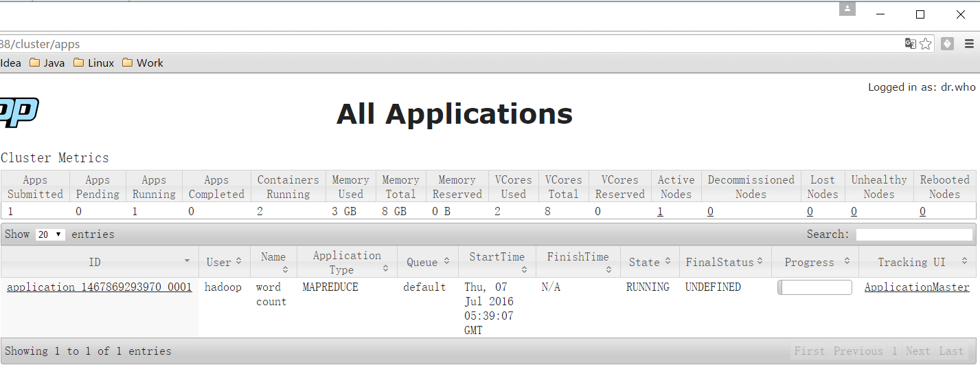Open the Idea bookmarks folder
The height and width of the screenshot is (374, 980).
pos(10,63)
